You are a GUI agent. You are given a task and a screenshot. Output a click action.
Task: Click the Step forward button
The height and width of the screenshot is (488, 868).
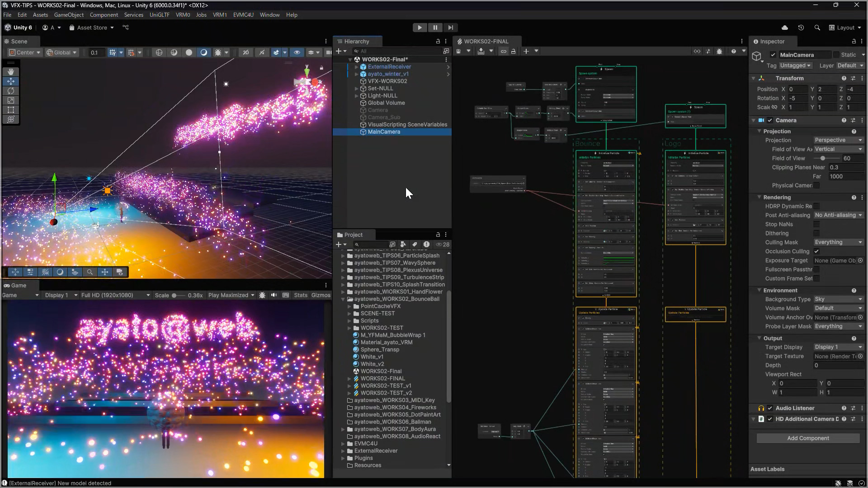coord(450,28)
